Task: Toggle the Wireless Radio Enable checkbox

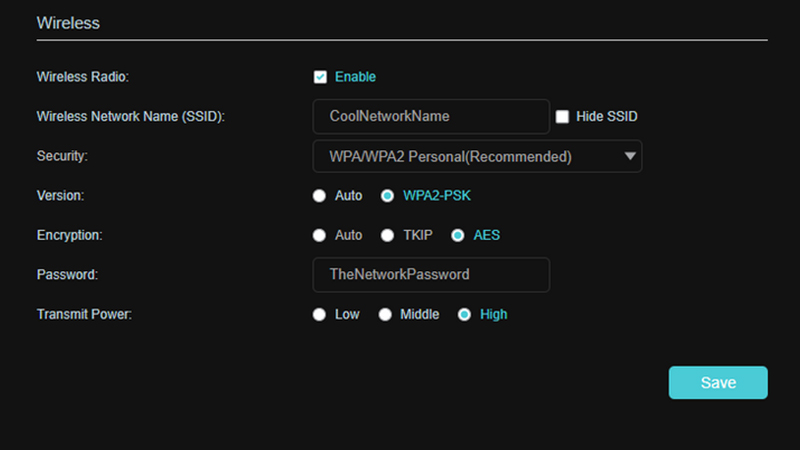Action: coord(320,77)
